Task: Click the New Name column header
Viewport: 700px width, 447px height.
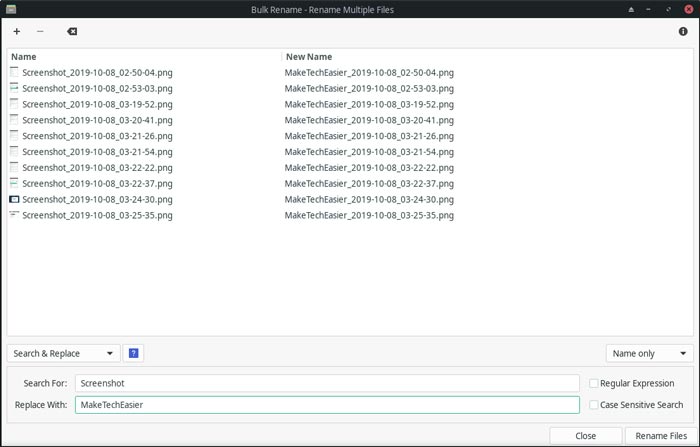Action: click(x=309, y=57)
